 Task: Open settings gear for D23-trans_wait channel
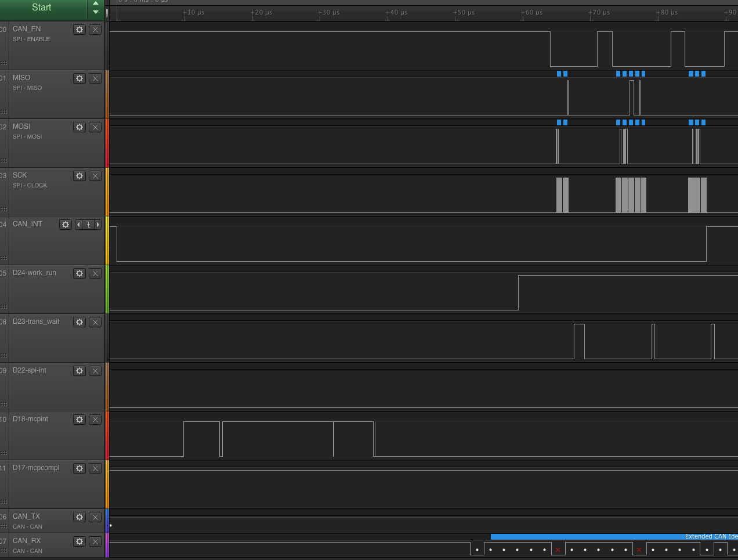point(79,322)
